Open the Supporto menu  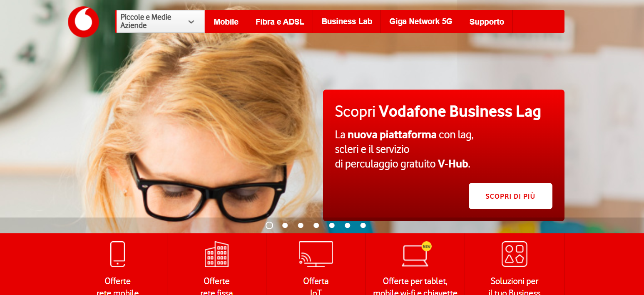tap(487, 22)
